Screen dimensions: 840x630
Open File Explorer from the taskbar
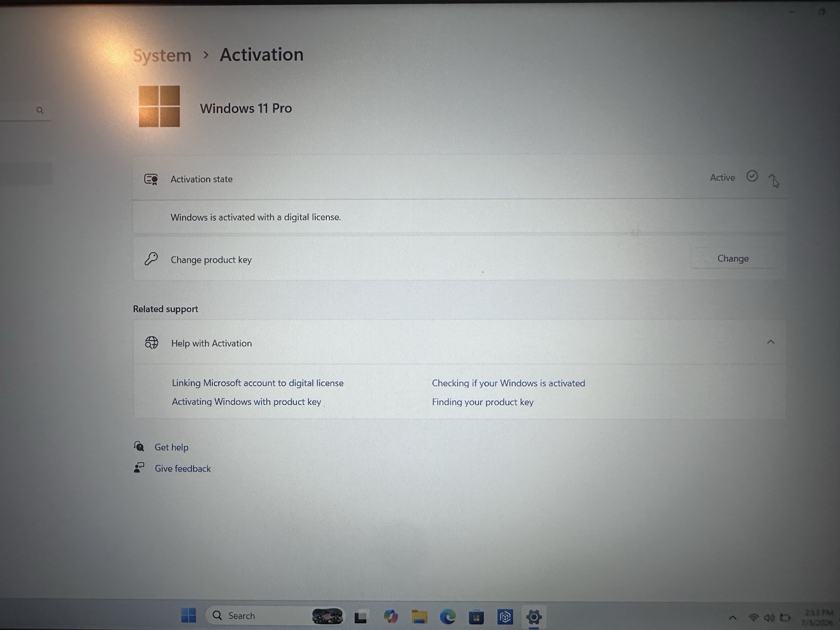419,616
